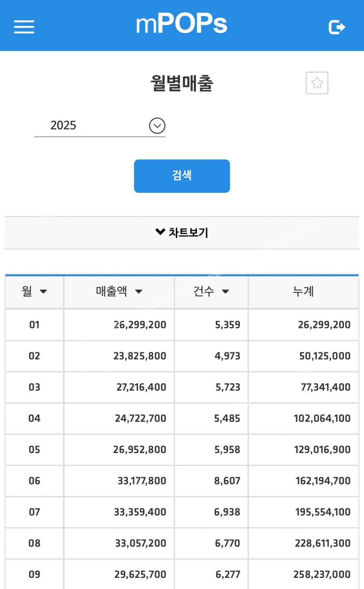
Task: Open the hamburger navigation menu
Action: pyautogui.click(x=24, y=27)
